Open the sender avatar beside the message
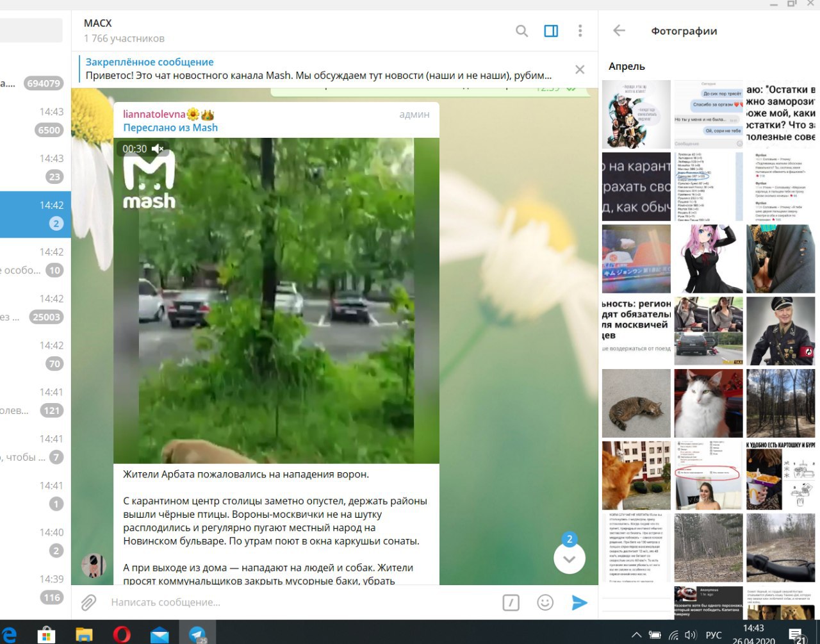The image size is (820, 644). tap(94, 566)
